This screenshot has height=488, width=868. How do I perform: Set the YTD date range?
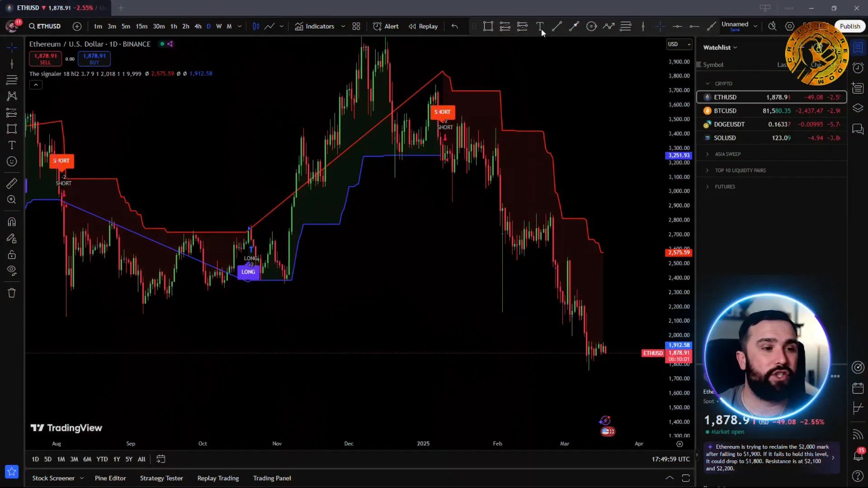[x=102, y=459]
